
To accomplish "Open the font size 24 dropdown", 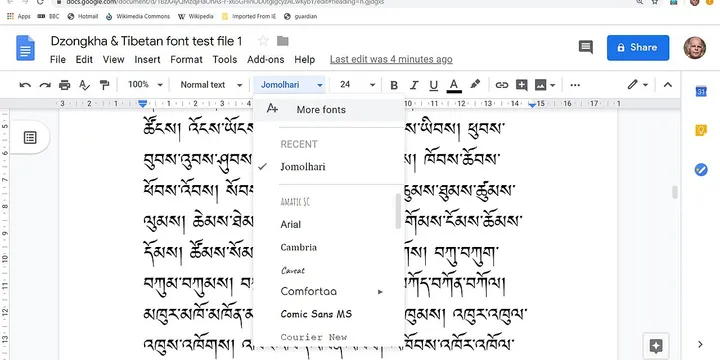I will (357, 84).
